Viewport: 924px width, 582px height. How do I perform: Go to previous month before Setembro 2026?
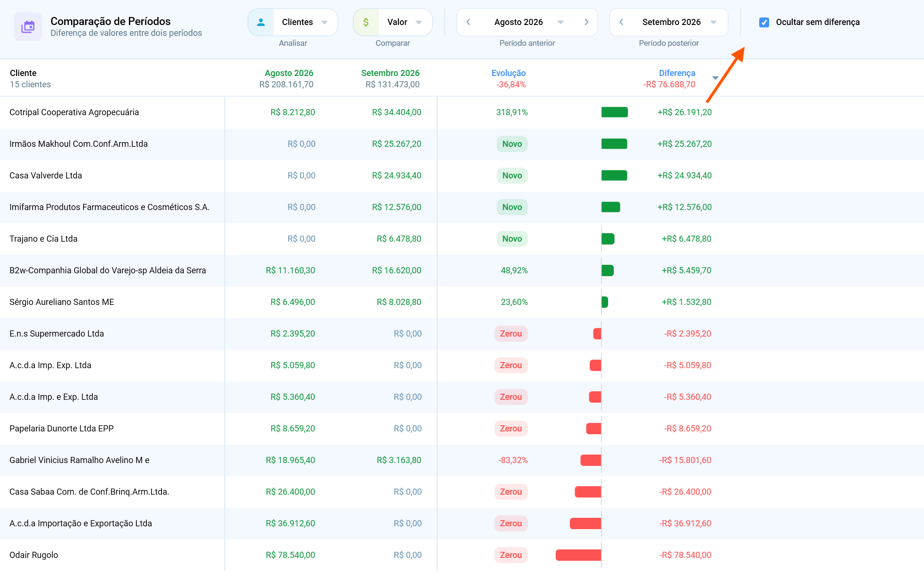(621, 22)
